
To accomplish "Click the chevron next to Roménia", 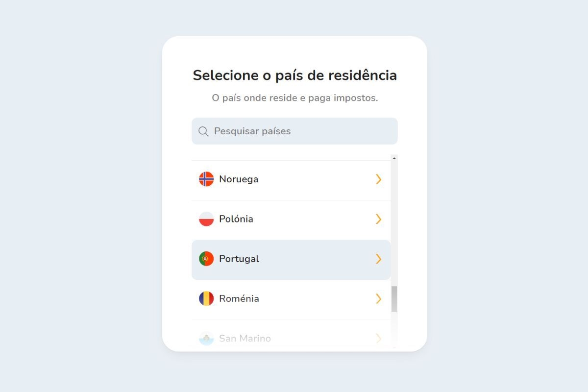I will tap(378, 298).
